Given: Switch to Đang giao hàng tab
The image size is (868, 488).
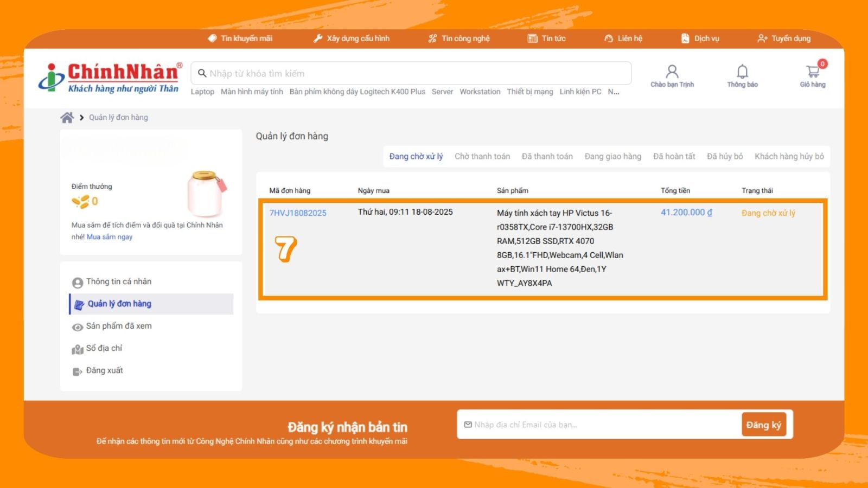Looking at the screenshot, I should click(613, 156).
